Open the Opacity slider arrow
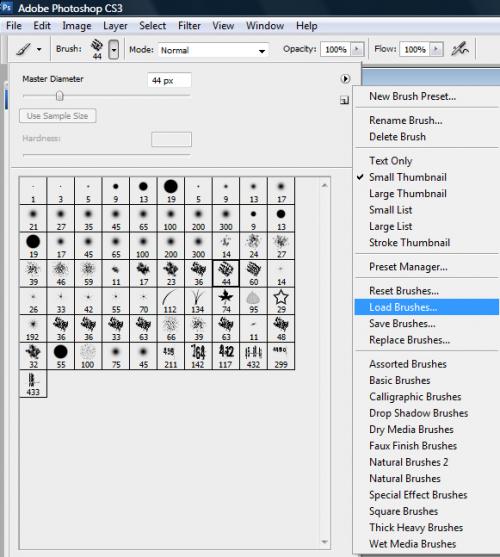The height and width of the screenshot is (557, 500). tap(357, 49)
